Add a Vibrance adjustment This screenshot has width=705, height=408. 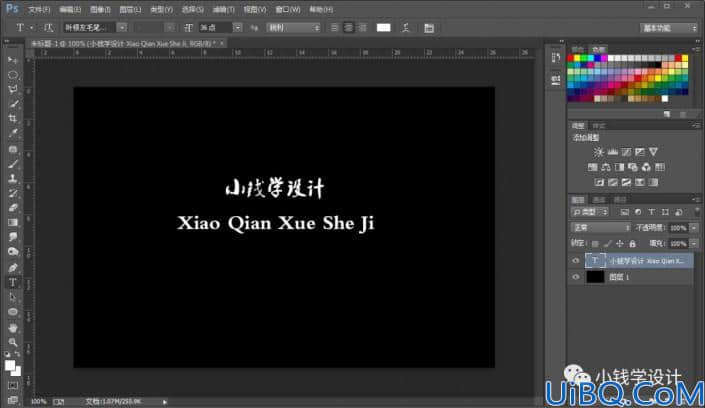[x=653, y=152]
